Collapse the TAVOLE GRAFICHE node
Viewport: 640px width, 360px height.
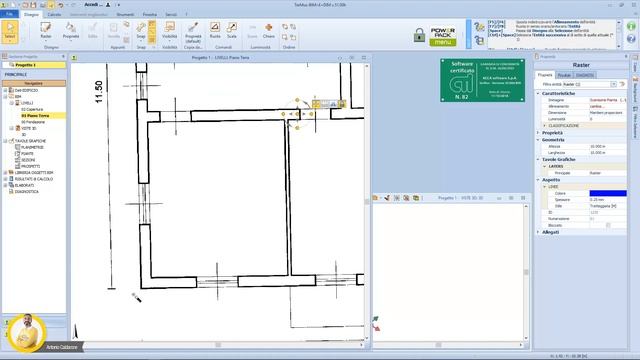tap(5, 141)
